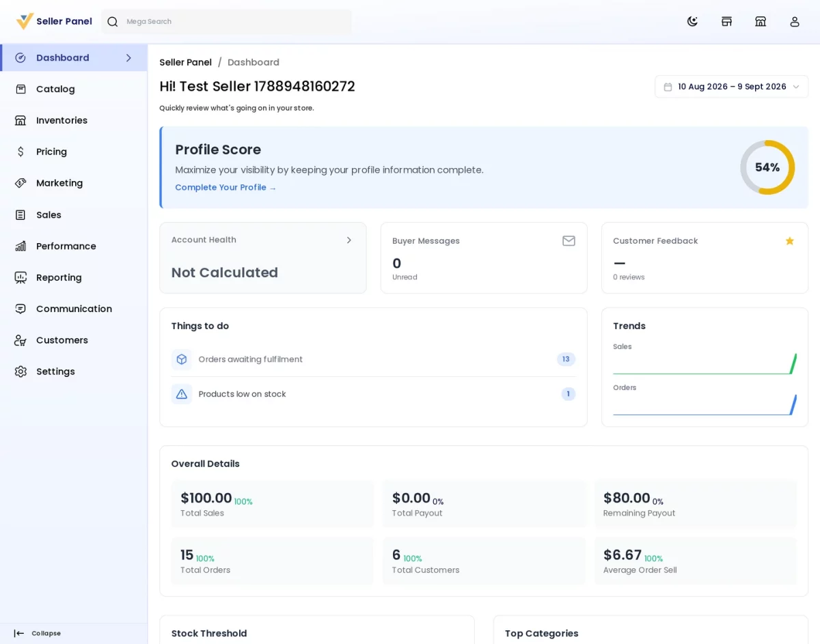Viewport: 820px width, 644px height.
Task: Open the Communication menu item
Action: pos(74,309)
